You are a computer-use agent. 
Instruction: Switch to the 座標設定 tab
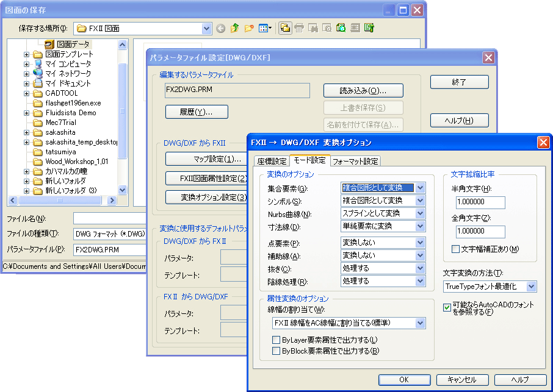tap(271, 162)
